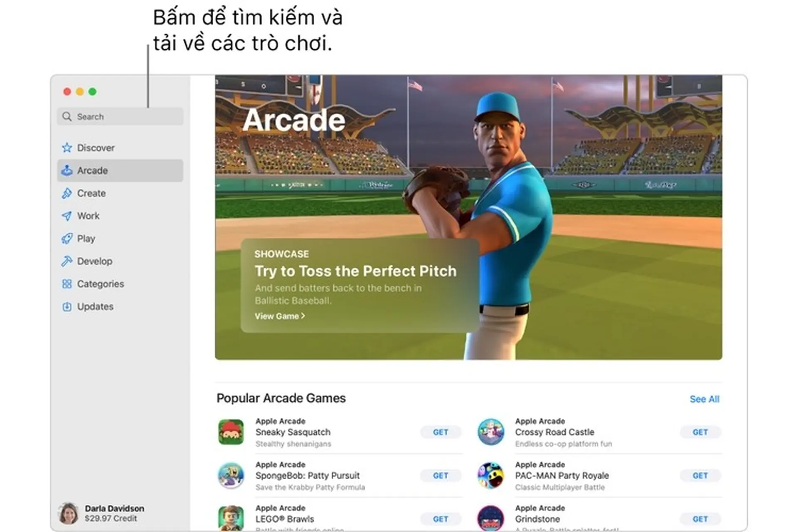Click See All for Popular Arcade Games
The width and height of the screenshot is (798, 532).
click(704, 399)
